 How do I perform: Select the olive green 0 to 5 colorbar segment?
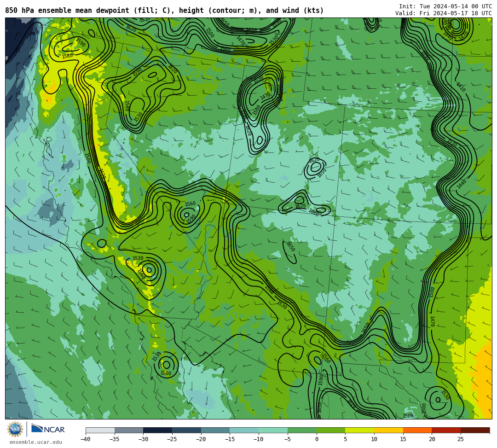331,430
